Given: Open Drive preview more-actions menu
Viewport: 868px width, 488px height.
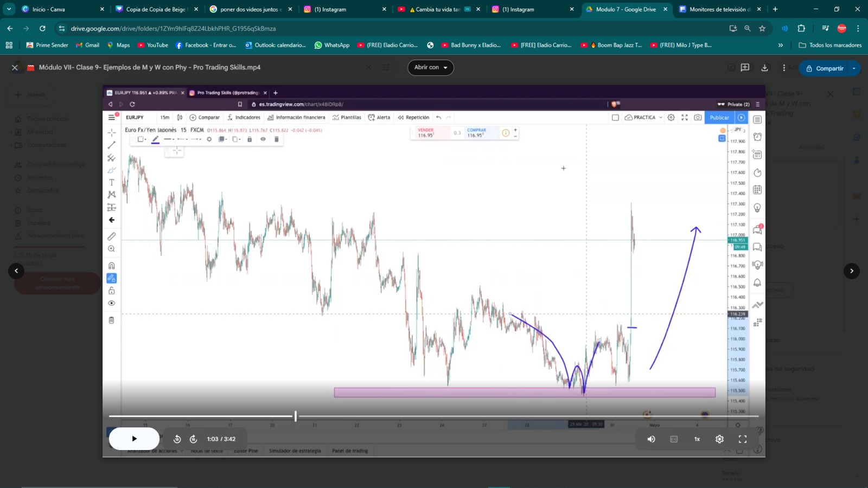Looking at the screenshot, I should tap(784, 68).
